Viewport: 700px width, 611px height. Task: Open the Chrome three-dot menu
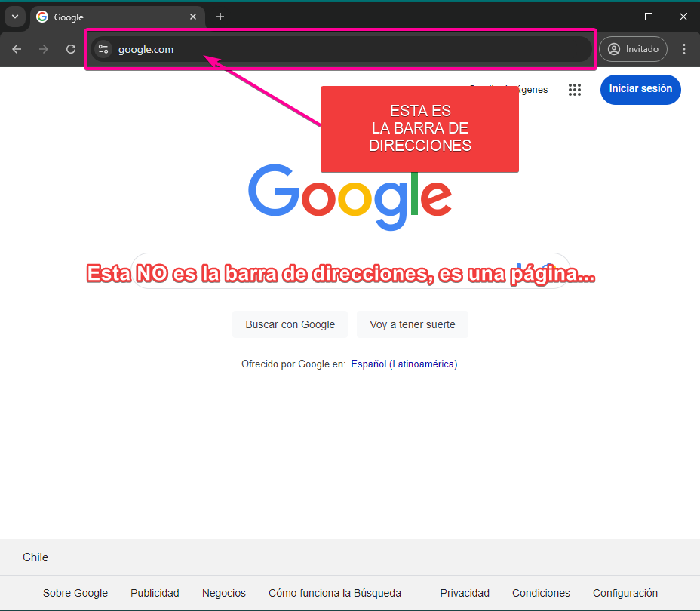tap(684, 49)
